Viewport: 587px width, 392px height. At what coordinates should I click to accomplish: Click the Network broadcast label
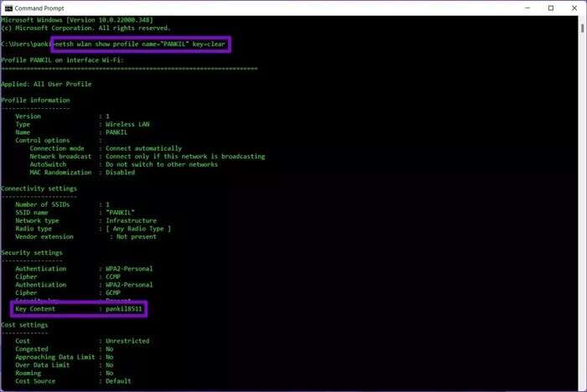pyautogui.click(x=60, y=157)
